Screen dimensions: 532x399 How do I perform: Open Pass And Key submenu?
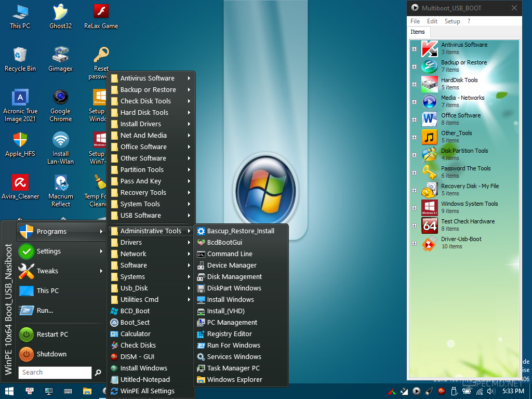tap(152, 181)
